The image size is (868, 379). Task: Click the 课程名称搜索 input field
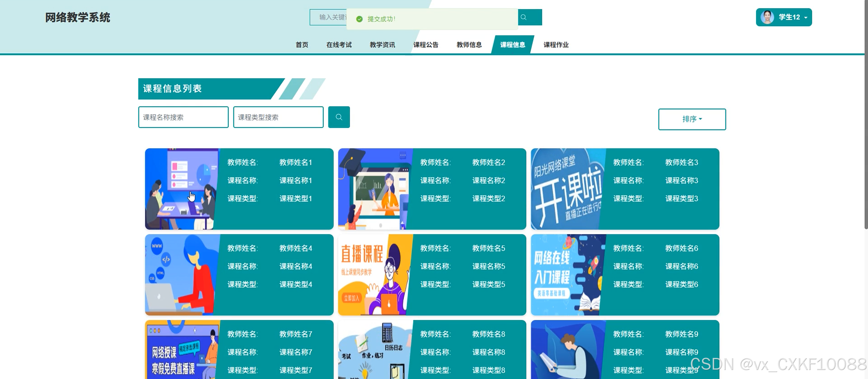point(183,117)
